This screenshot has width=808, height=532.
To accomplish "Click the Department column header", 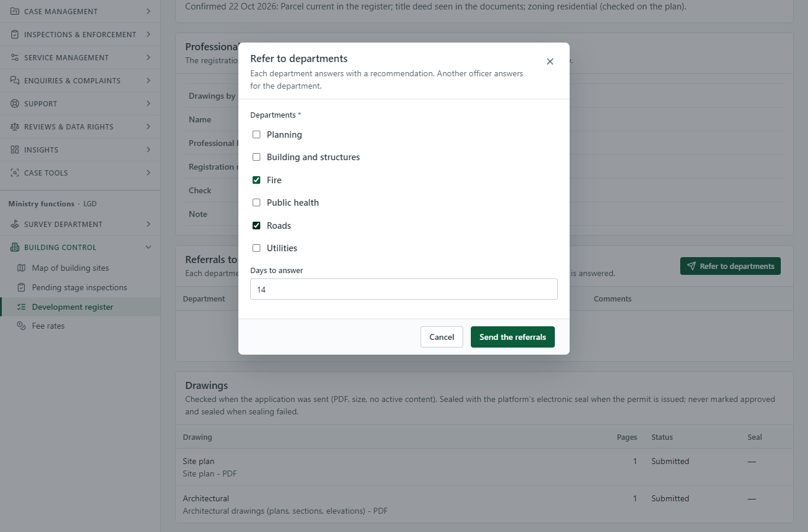I will (204, 299).
